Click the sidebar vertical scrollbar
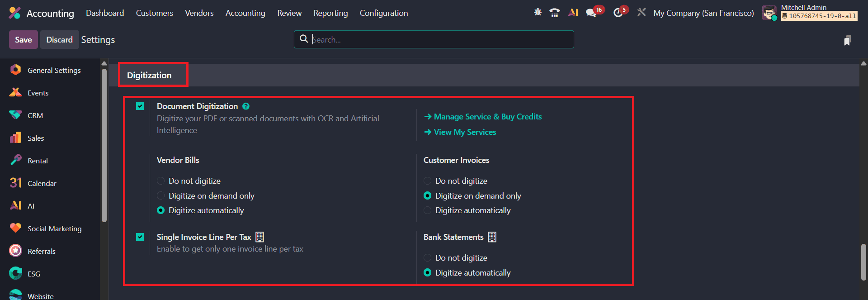Viewport: 868px width, 300px height. tap(104, 145)
